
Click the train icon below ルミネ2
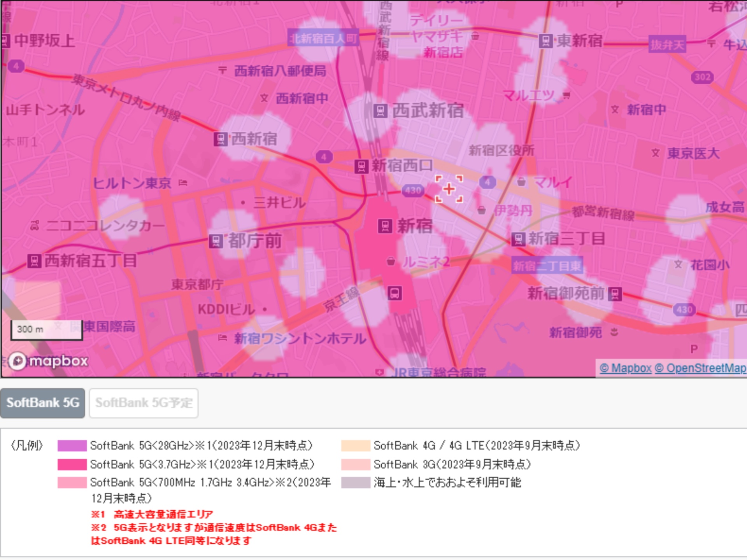click(395, 292)
